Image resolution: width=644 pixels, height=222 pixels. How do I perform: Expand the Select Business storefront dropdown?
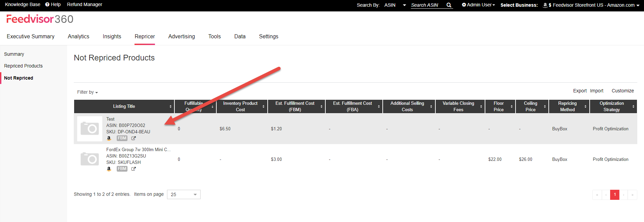point(591,5)
